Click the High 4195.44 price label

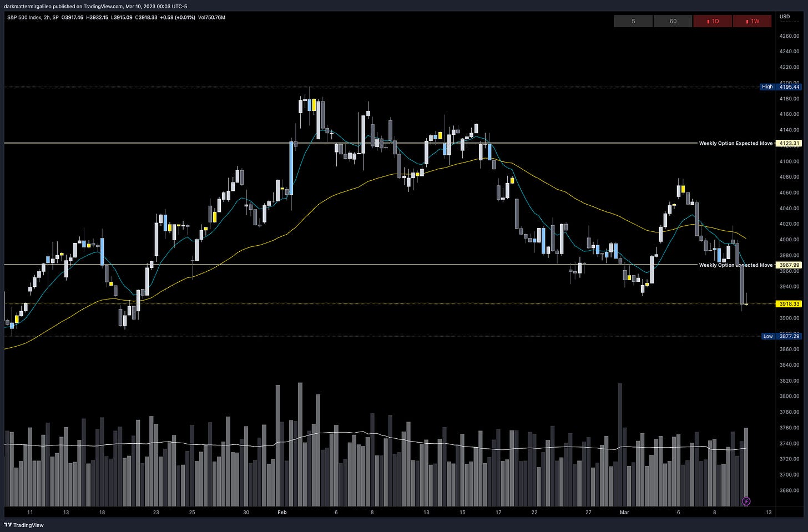click(781, 87)
